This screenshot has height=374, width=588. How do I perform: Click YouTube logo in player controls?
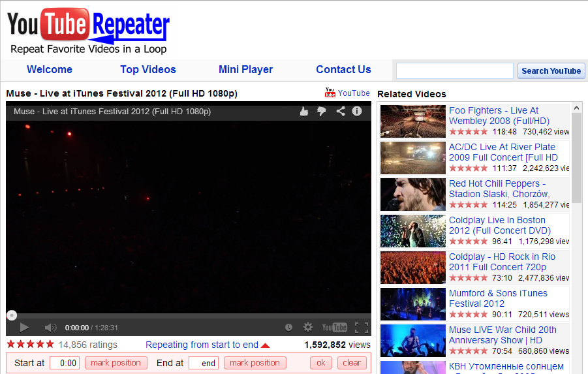334,328
